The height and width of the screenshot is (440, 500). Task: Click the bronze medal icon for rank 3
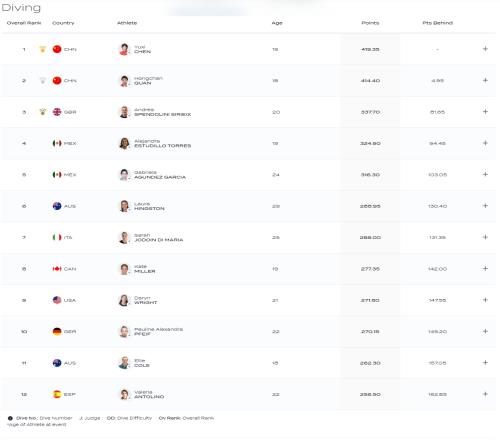point(42,112)
